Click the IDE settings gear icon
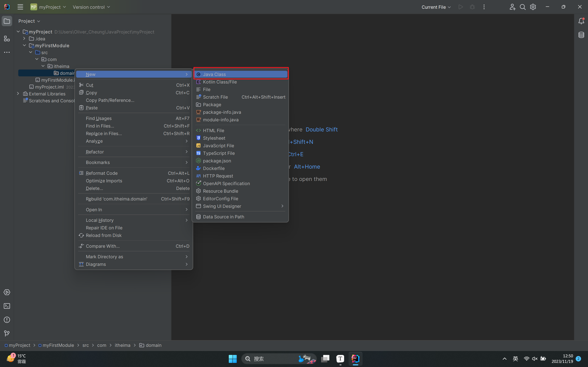The image size is (588, 367). click(x=533, y=7)
